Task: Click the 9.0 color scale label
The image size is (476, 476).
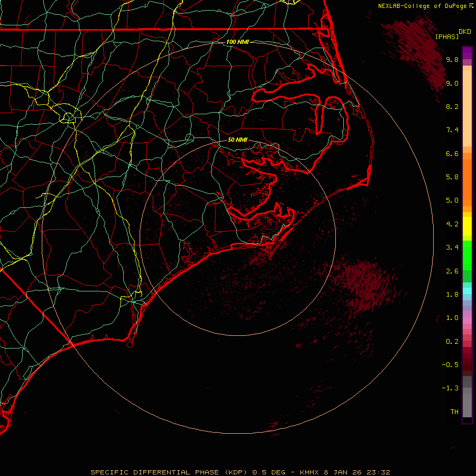Action: [x=452, y=83]
